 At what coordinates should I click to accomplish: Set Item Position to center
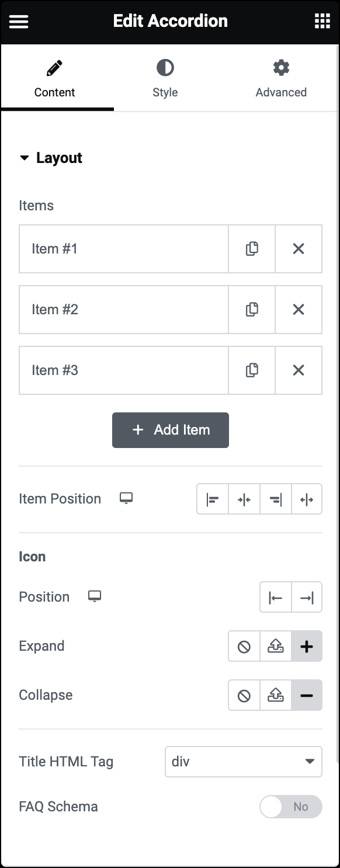point(244,499)
